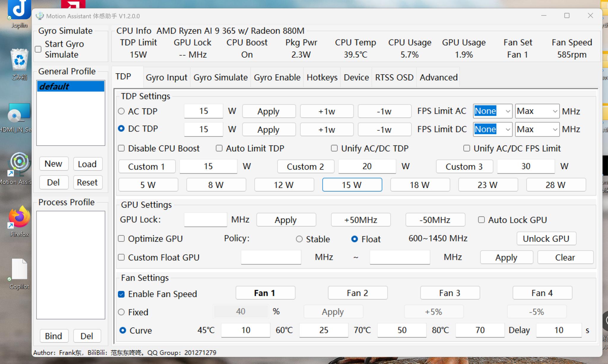Viewport: 608px width, 364px height.
Task: Enable the Start Gyro Simulate checkbox
Action: [38, 49]
